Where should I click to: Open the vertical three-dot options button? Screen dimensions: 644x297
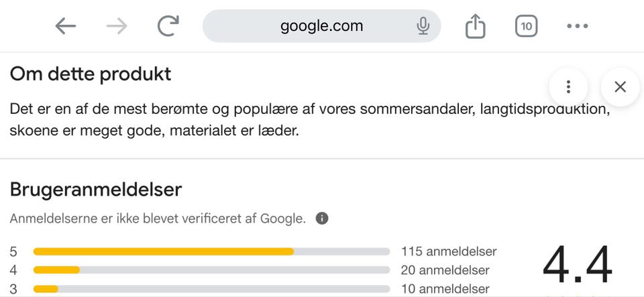coord(568,86)
